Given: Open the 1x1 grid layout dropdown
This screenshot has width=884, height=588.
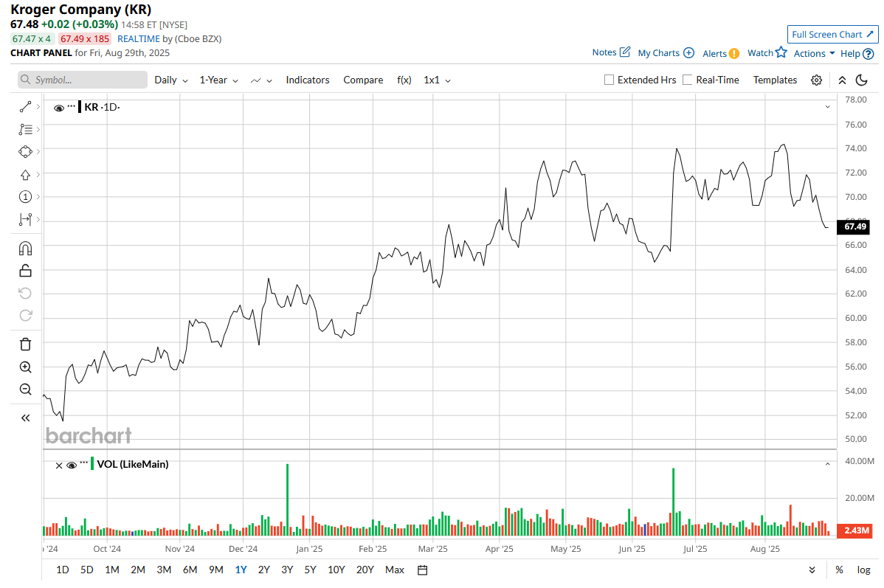Looking at the screenshot, I should [x=438, y=80].
